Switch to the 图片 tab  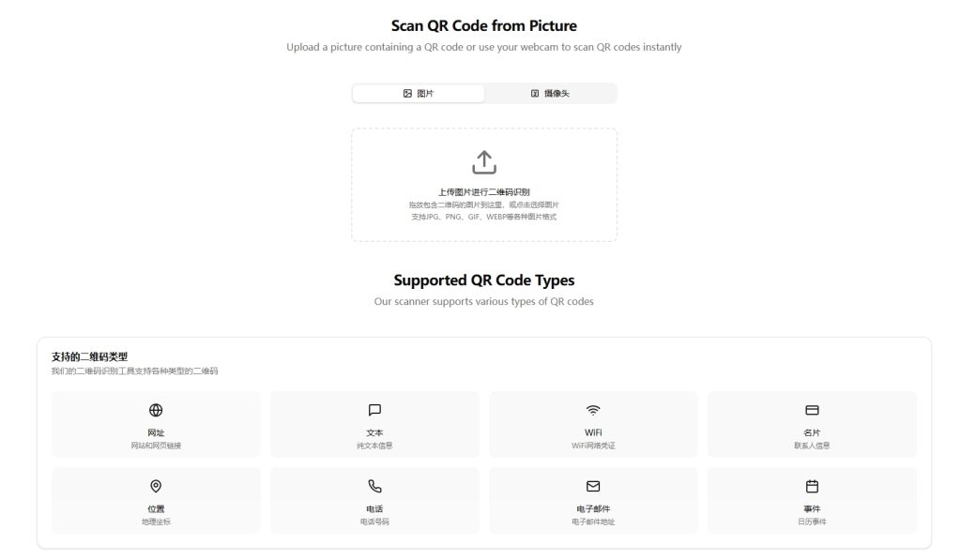point(419,94)
